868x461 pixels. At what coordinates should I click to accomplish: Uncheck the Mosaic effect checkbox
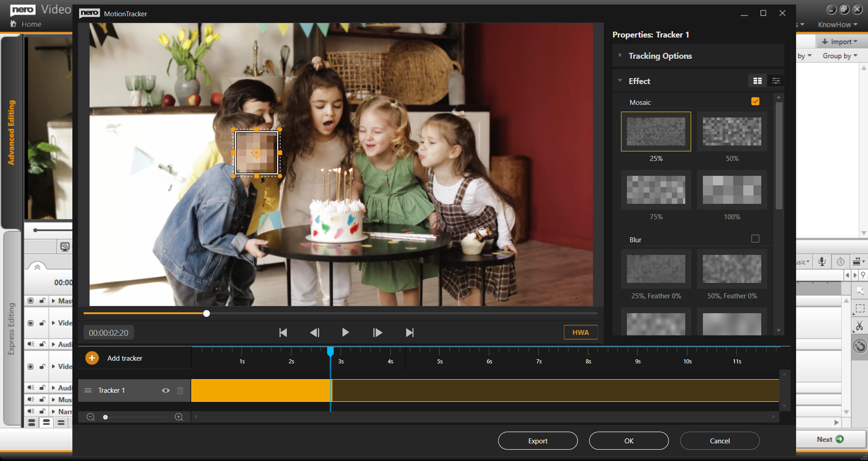coord(755,101)
